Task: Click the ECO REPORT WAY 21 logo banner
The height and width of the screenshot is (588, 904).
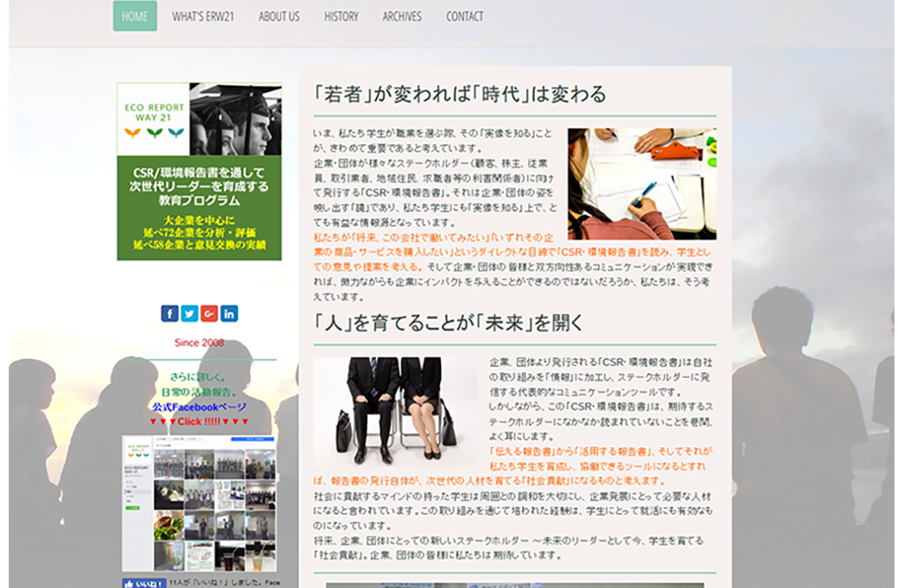Action: click(x=199, y=119)
